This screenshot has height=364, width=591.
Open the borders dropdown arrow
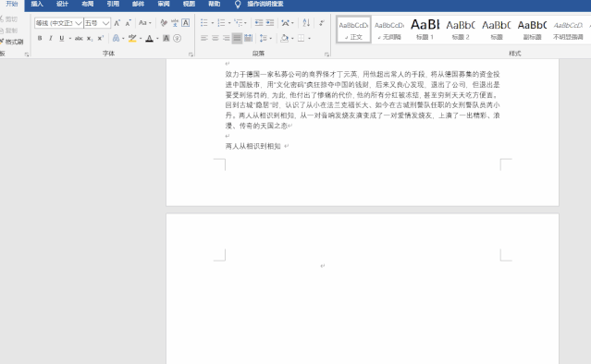[x=309, y=38]
